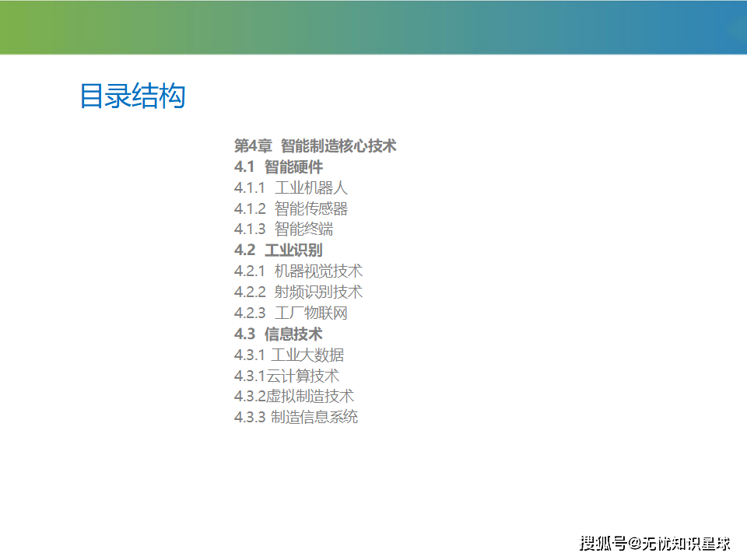Image resolution: width=747 pixels, height=560 pixels.
Task: Click the section line 4.1 智能硬件
Action: pyautogui.click(x=279, y=166)
